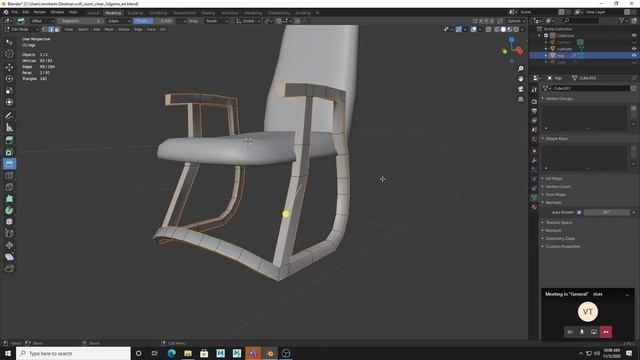Toggle the cushions object visibility eye
This screenshot has height=360, width=640.
pyautogui.click(x=634, y=49)
